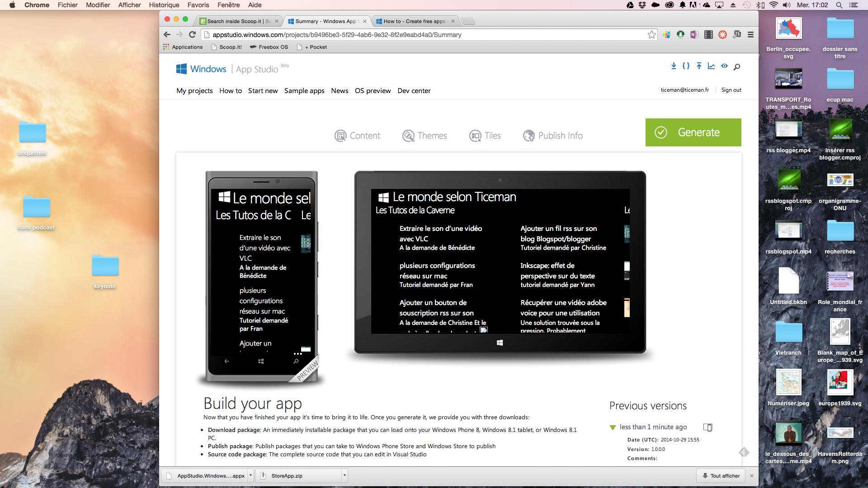Click the volume icon in the menu bar
This screenshot has height=488, width=868.
click(x=787, y=5)
